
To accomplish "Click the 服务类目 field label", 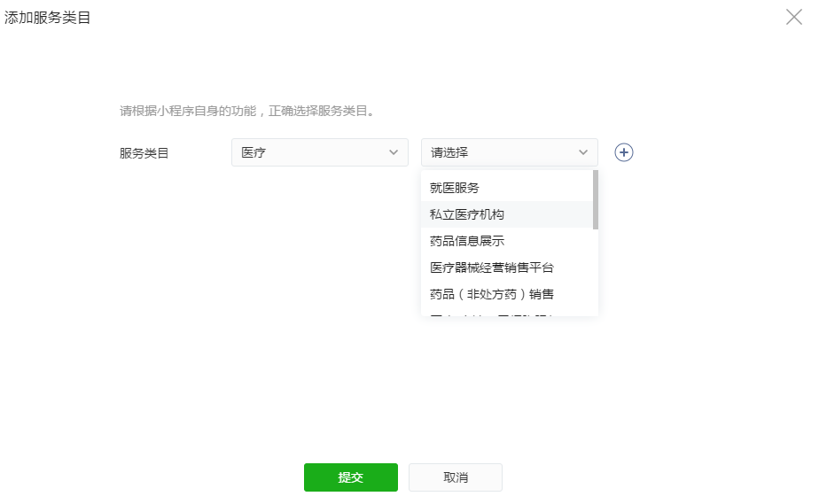I will pos(144,153).
